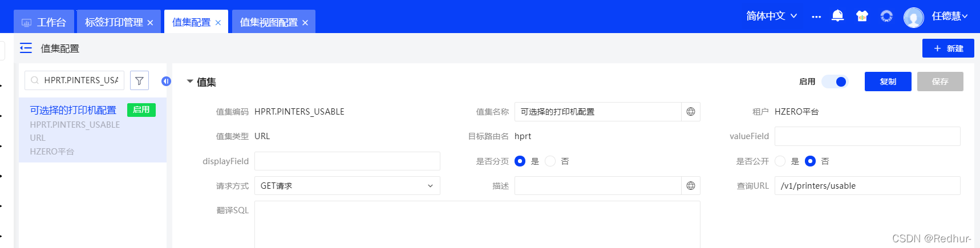Toggle the sidebar menu collapse icon
Image resolution: width=980 pixels, height=248 pixels.
[x=26, y=48]
